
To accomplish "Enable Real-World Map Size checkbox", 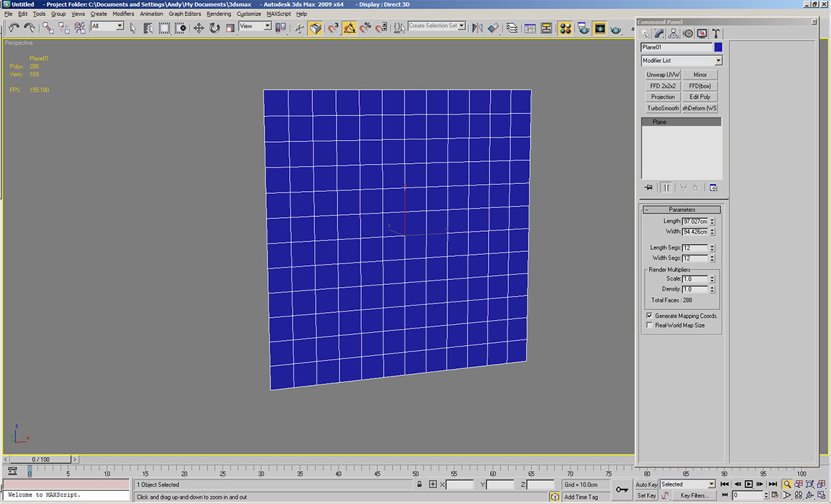I will coord(650,325).
